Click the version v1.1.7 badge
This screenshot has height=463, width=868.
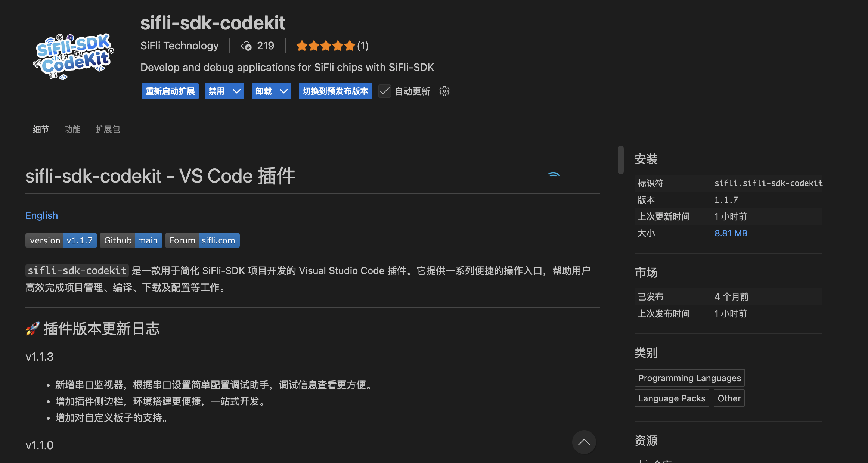[x=61, y=240]
